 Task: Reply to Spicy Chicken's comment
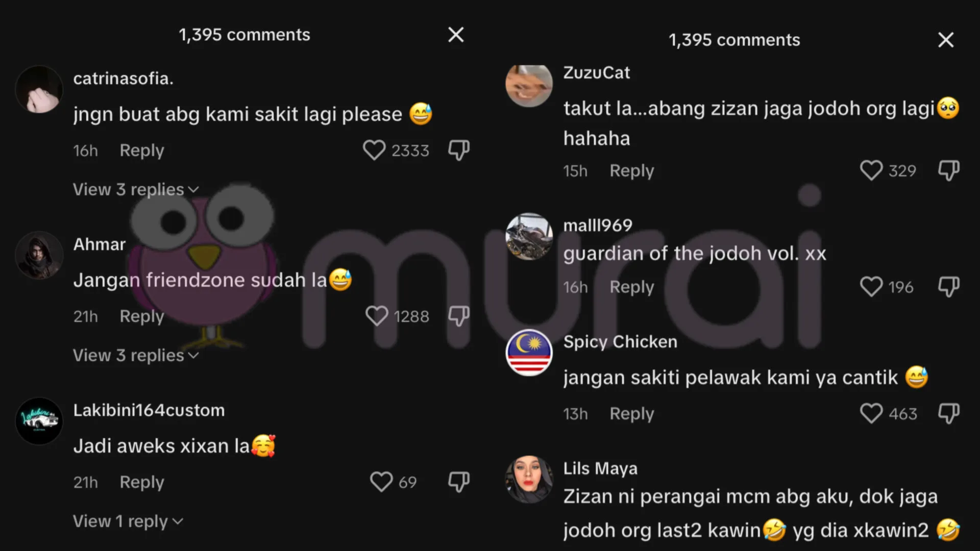632,413
